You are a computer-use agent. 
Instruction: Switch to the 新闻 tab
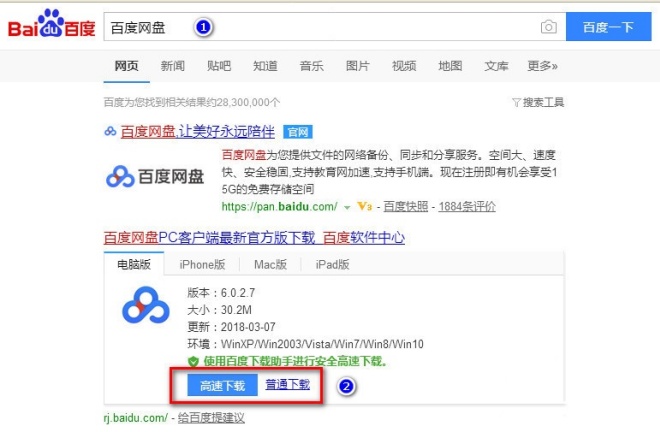[173, 66]
